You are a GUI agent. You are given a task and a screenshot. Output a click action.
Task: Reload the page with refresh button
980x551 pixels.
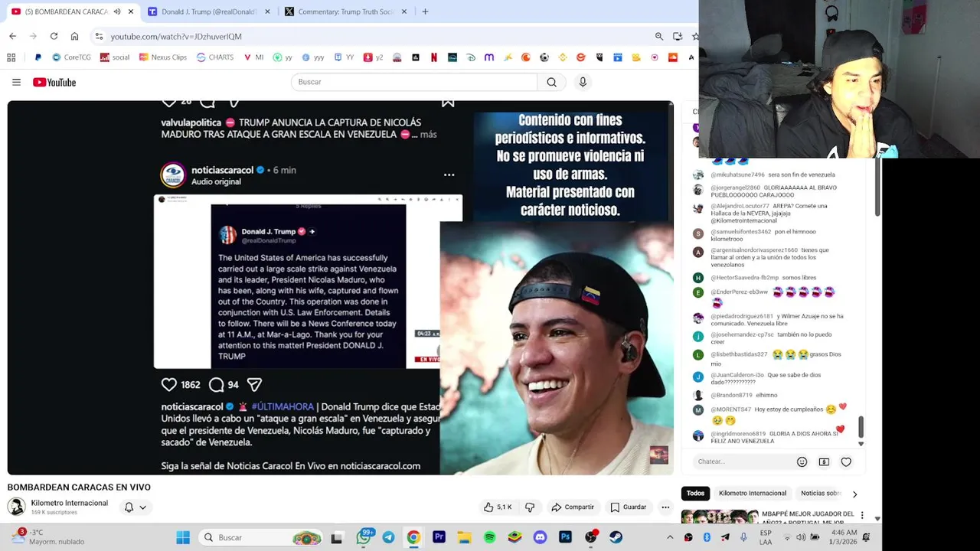click(x=54, y=36)
